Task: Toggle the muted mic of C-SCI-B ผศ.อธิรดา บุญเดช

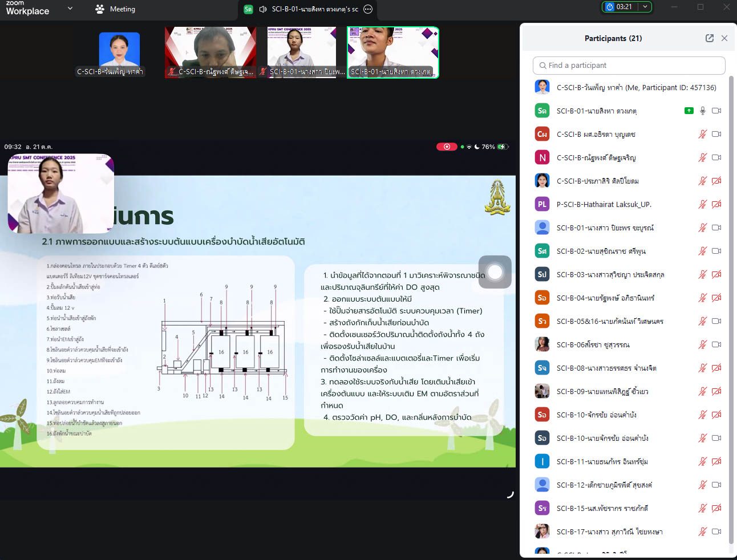Action: click(x=703, y=134)
